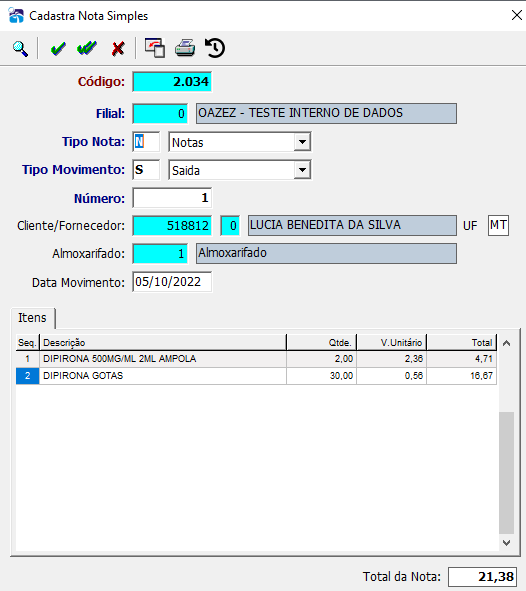Click the copy windows icon in toolbar
This screenshot has width=526, height=591.
(x=155, y=48)
